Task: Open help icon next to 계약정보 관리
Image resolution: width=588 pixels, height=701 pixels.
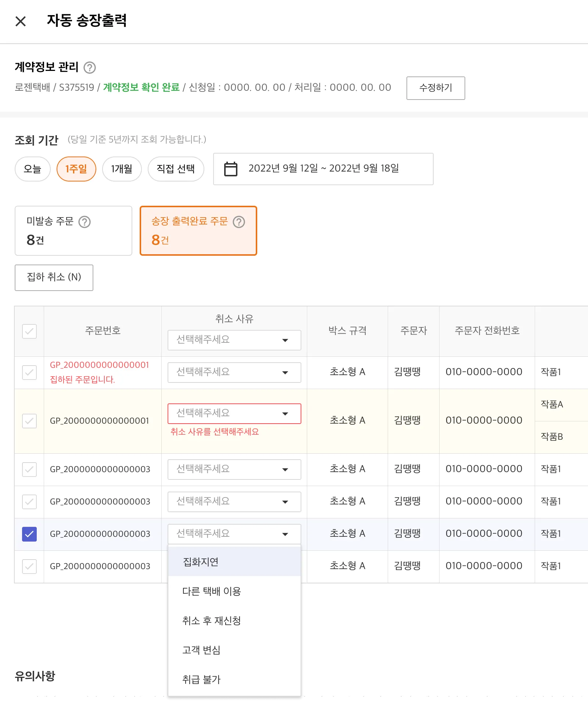Action: [x=90, y=68]
